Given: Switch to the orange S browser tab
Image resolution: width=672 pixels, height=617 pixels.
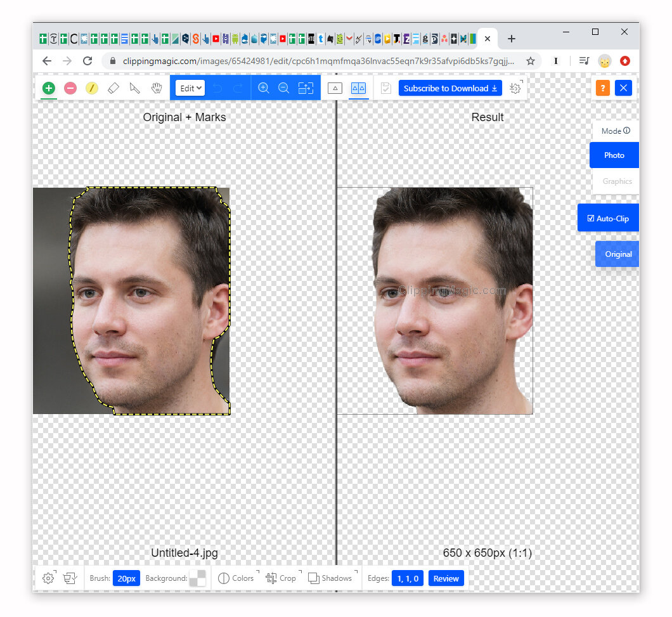Looking at the screenshot, I should 195,39.
